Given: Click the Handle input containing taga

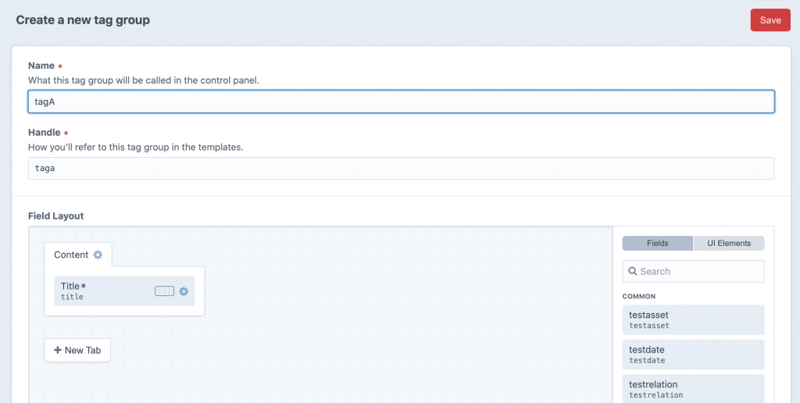Looking at the screenshot, I should pyautogui.click(x=400, y=168).
